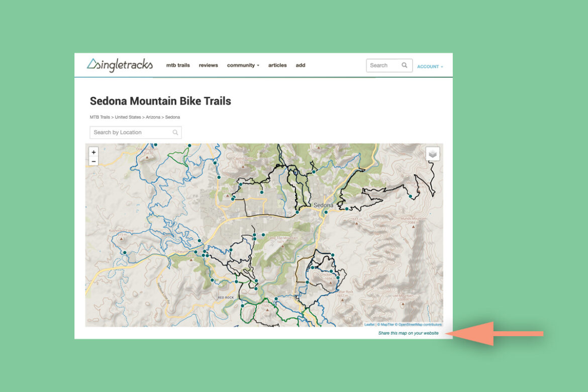Open the map layers control
This screenshot has height=392, width=588.
433,154
